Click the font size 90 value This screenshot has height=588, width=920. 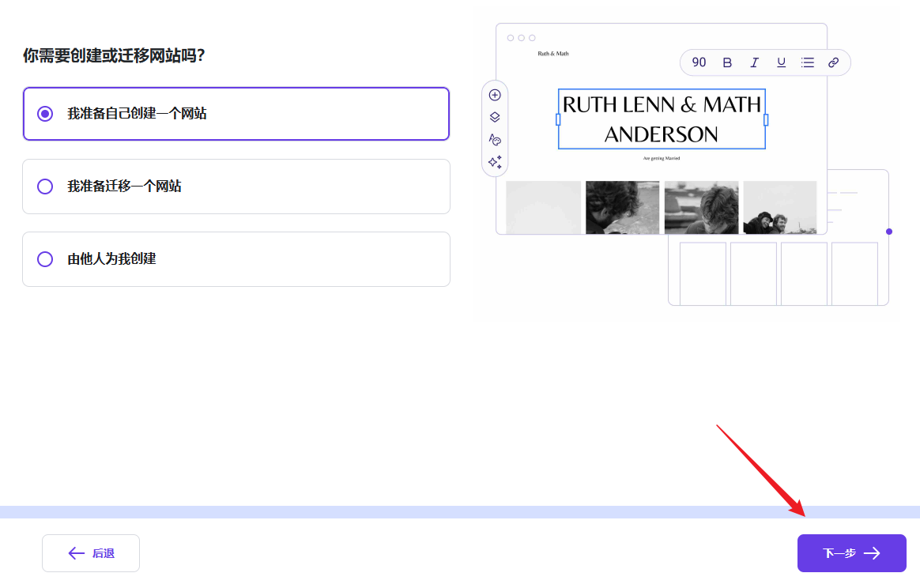point(699,62)
